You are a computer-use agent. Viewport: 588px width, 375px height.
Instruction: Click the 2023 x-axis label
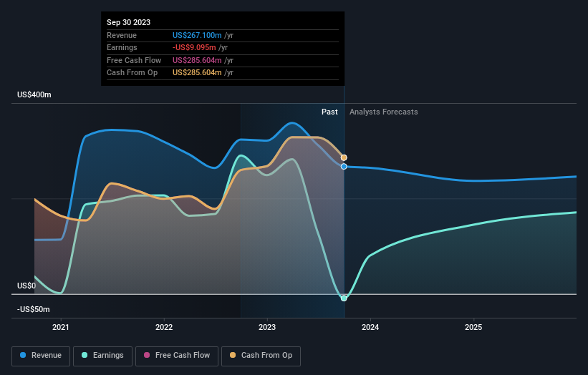(x=267, y=327)
